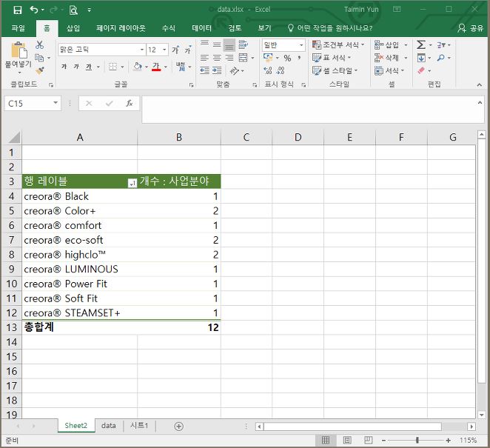Open the File (파일) tab
The height and width of the screenshot is (448, 490).
(x=18, y=28)
